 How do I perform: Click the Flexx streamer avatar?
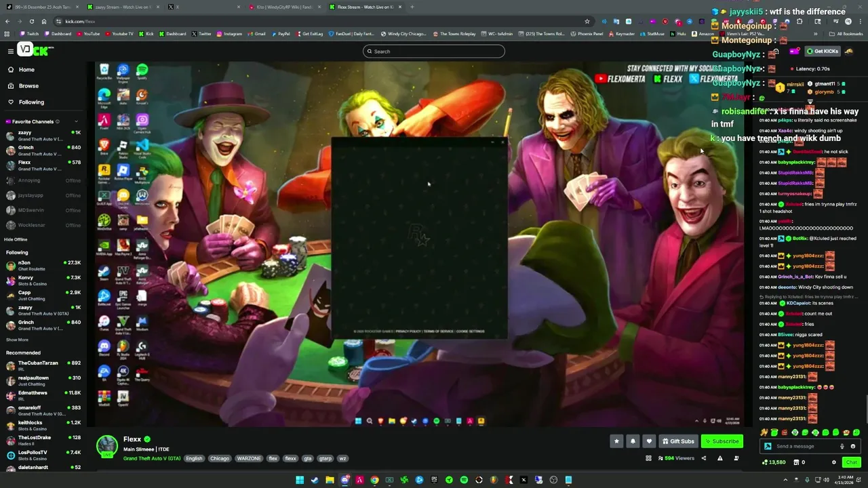[106, 446]
